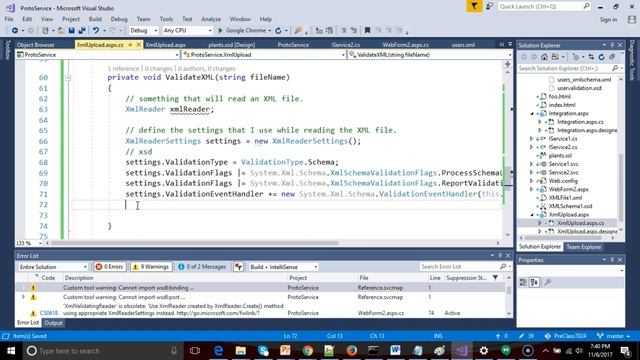Open Google Chrome from taskbar
Image resolution: width=640 pixels, height=360 pixels.
[307, 351]
